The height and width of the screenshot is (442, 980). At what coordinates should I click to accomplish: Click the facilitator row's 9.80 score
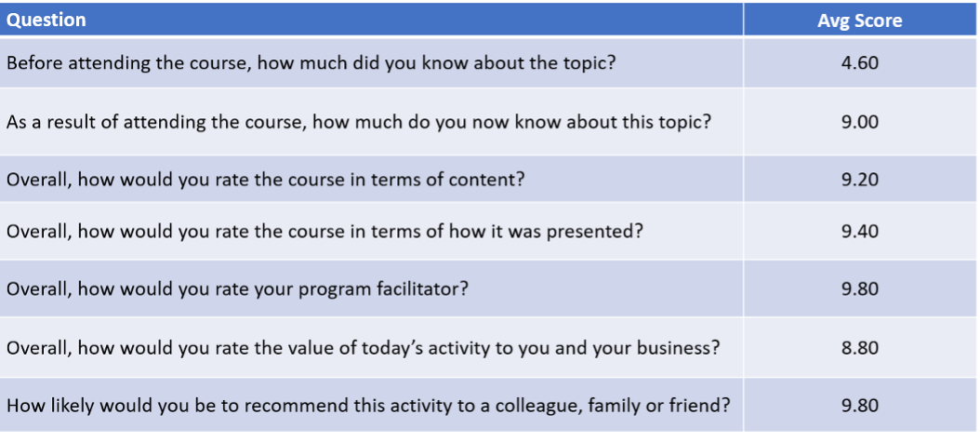pos(859,288)
